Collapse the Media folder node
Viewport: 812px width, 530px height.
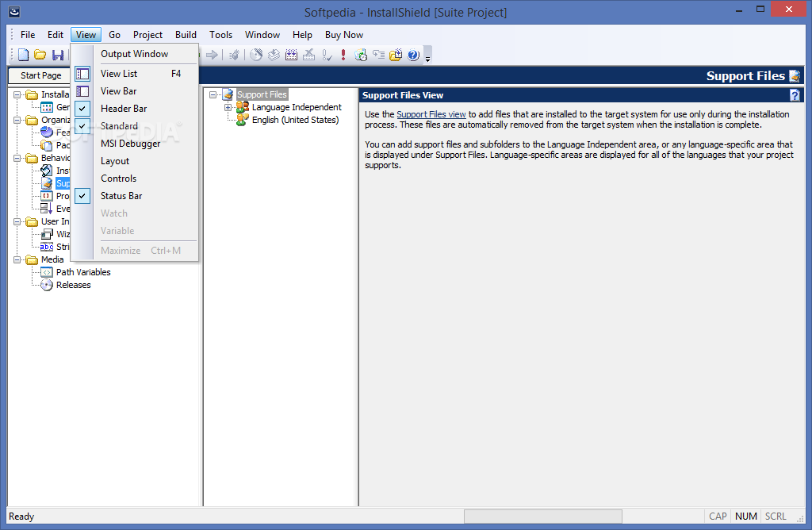click(17, 259)
